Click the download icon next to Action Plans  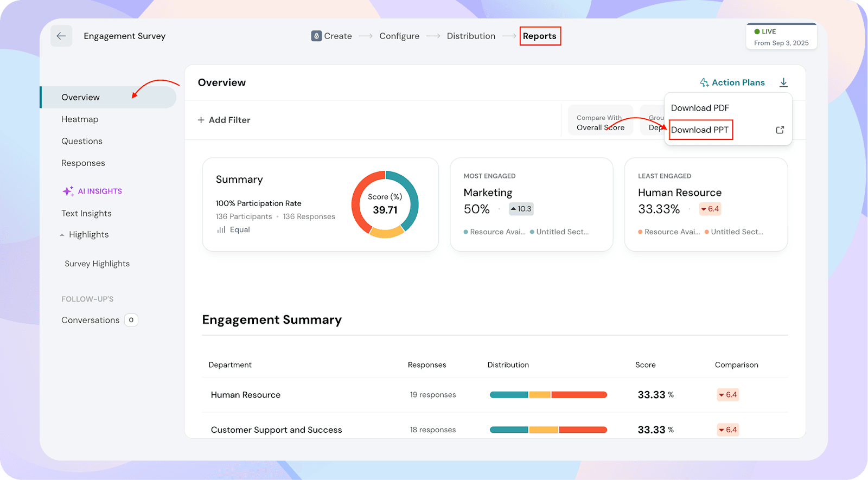pos(783,82)
